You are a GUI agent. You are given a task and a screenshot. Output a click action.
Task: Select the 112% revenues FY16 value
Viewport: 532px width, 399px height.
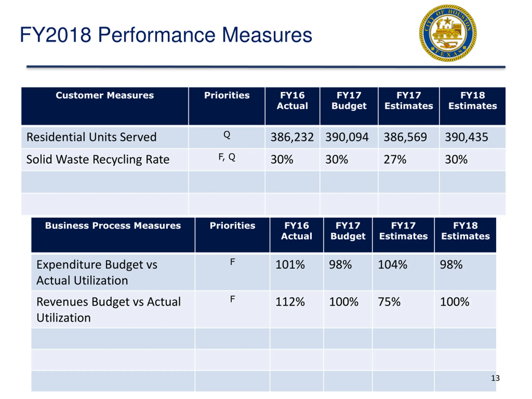pyautogui.click(x=290, y=302)
